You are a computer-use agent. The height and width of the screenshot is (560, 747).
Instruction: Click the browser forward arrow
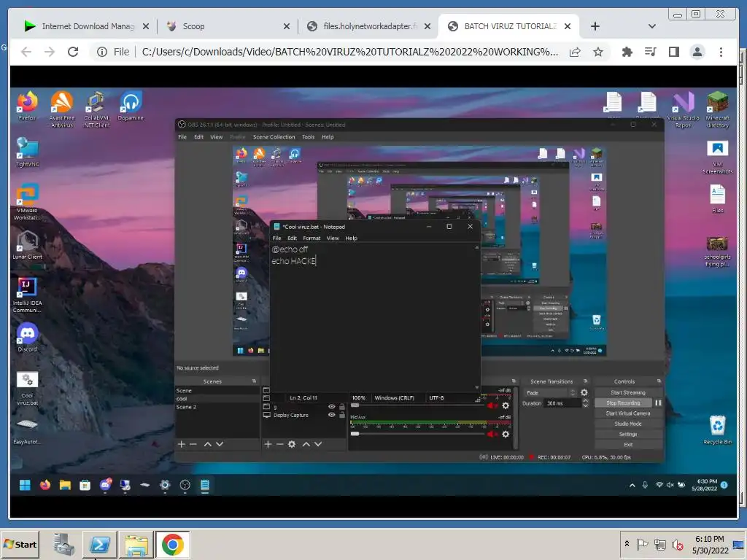[x=50, y=52]
